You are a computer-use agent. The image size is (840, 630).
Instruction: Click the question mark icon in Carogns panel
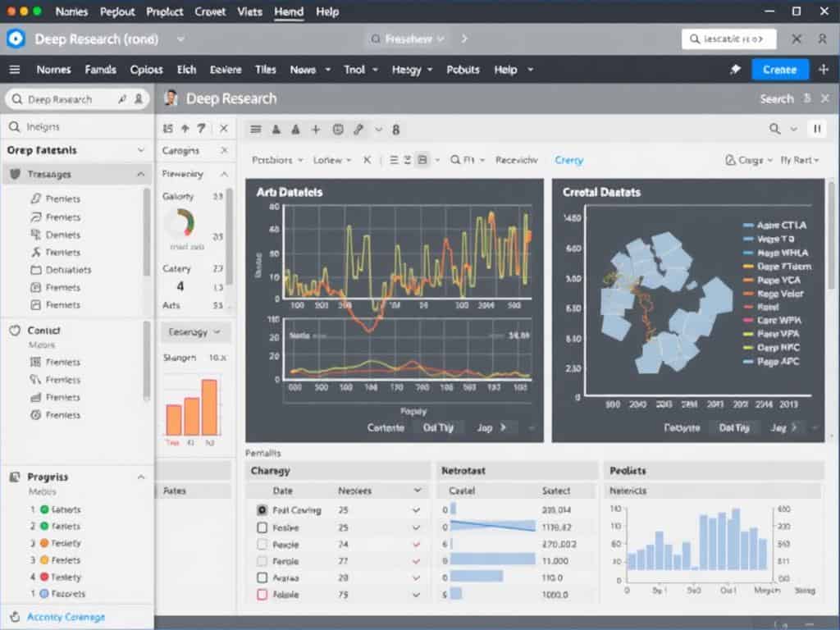(x=201, y=129)
